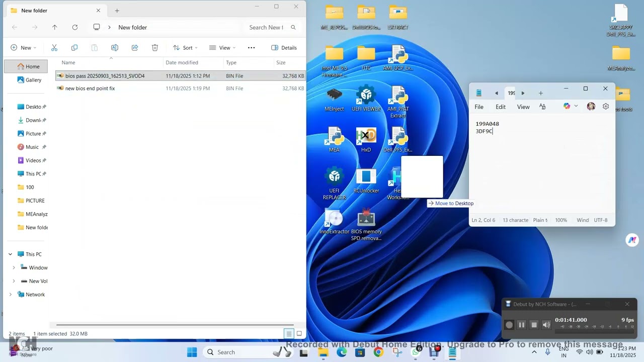
Task: Expand the New Vol drive node
Action: point(14,281)
